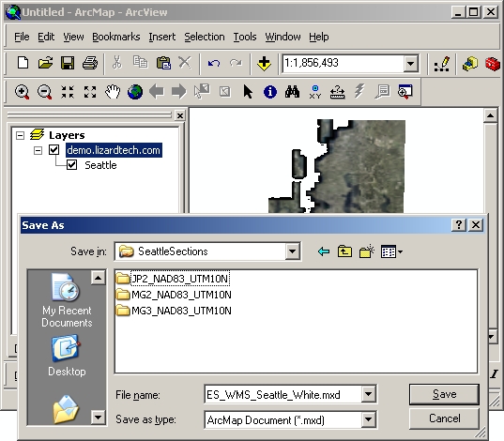
Task: Click the File name input field
Action: click(x=283, y=394)
